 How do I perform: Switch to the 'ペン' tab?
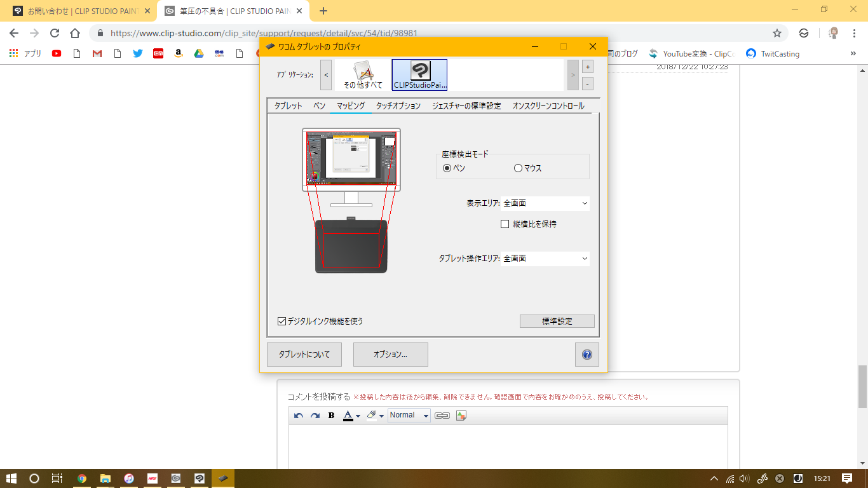click(x=320, y=106)
